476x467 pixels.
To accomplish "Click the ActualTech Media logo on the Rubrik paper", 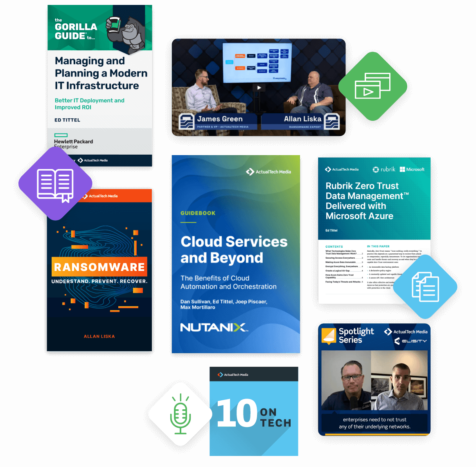I will pos(341,169).
